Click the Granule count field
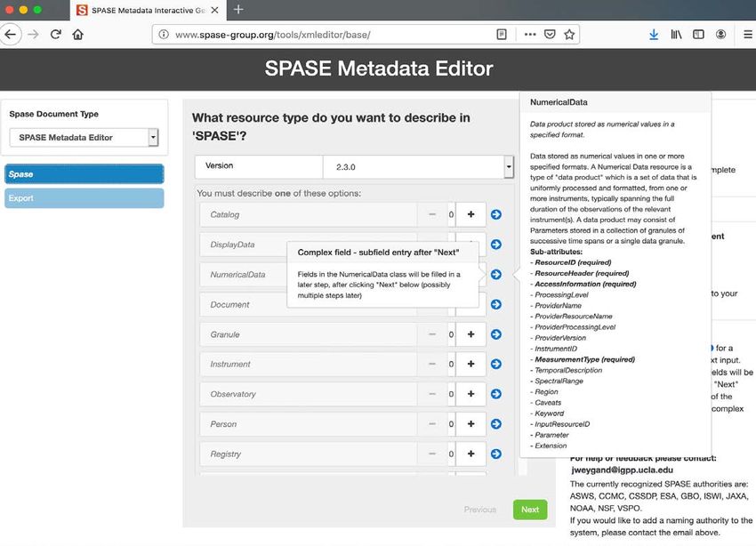 pos(451,334)
